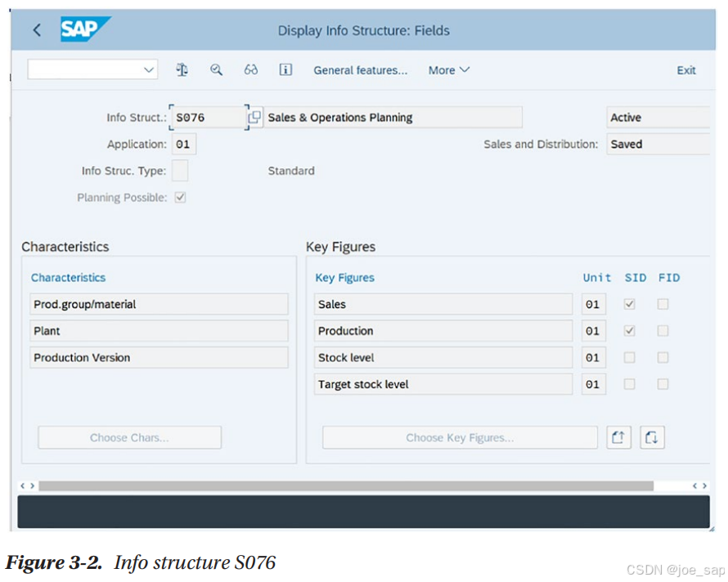Open value help beside S076 field
The image size is (728, 582).
254,118
